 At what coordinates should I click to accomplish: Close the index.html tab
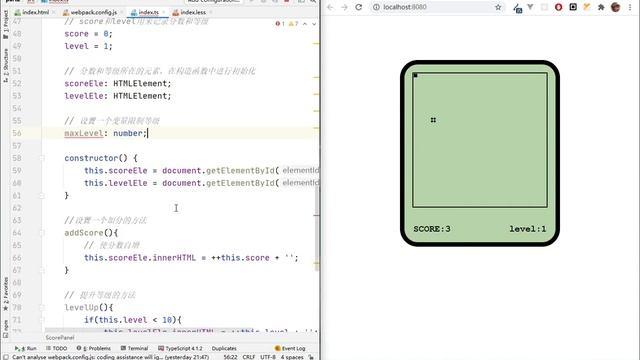pos(53,12)
